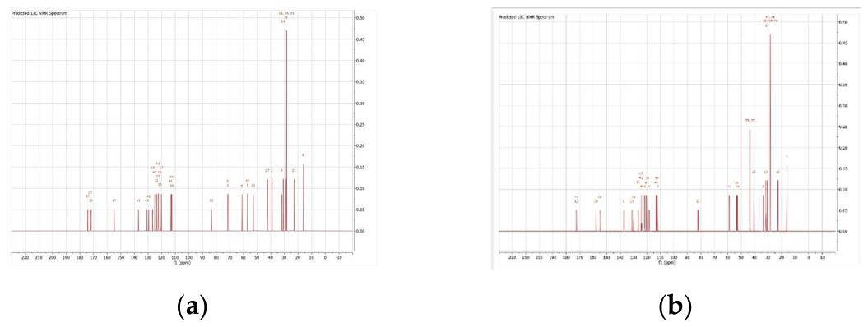
Task: Select peak label 25 in spectrum (a)
Action: click(294, 171)
